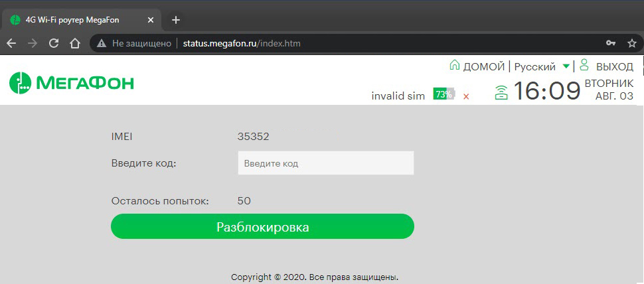Click the 73% battery indicator
644x284 pixels.
coord(444,94)
